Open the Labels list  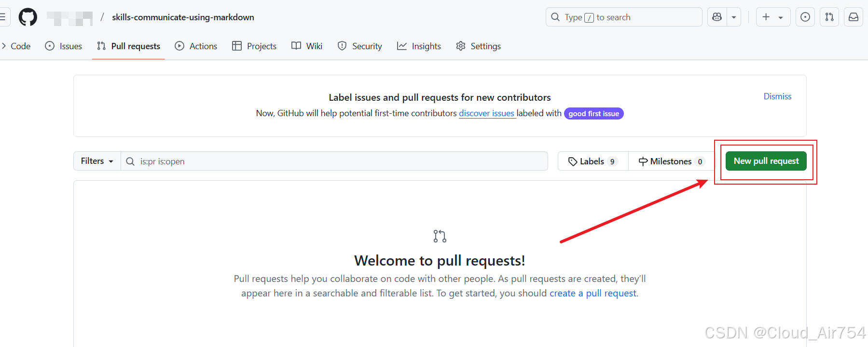593,161
